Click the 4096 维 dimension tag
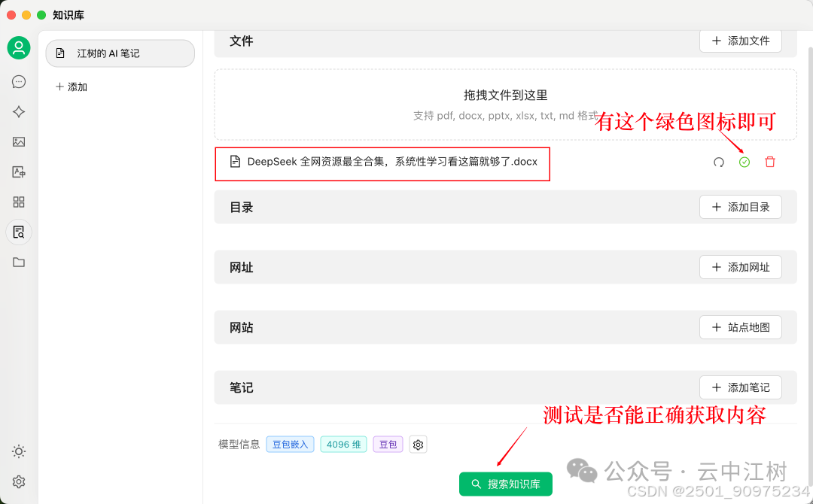813x504 pixels. pos(344,445)
